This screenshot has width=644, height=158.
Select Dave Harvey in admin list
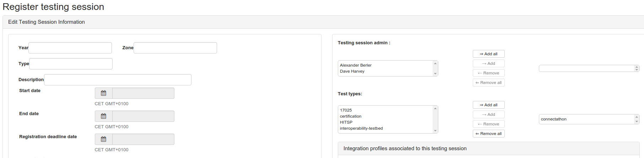[352, 71]
